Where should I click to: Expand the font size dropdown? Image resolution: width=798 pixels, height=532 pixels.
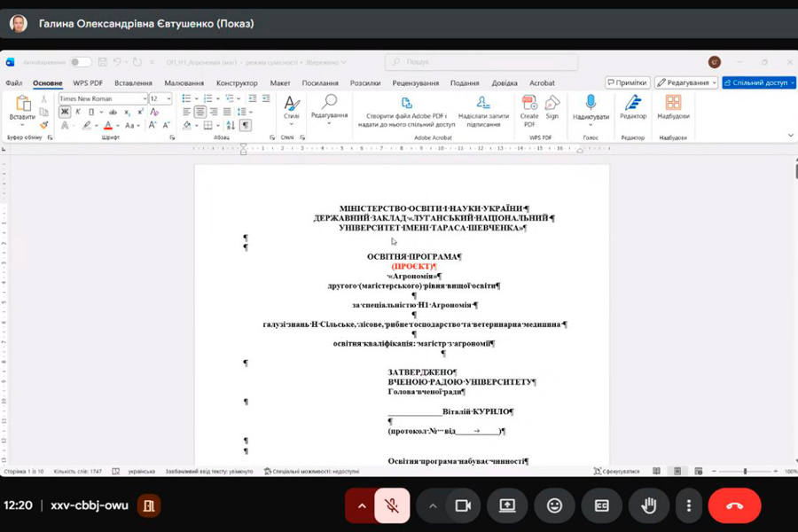[168, 98]
